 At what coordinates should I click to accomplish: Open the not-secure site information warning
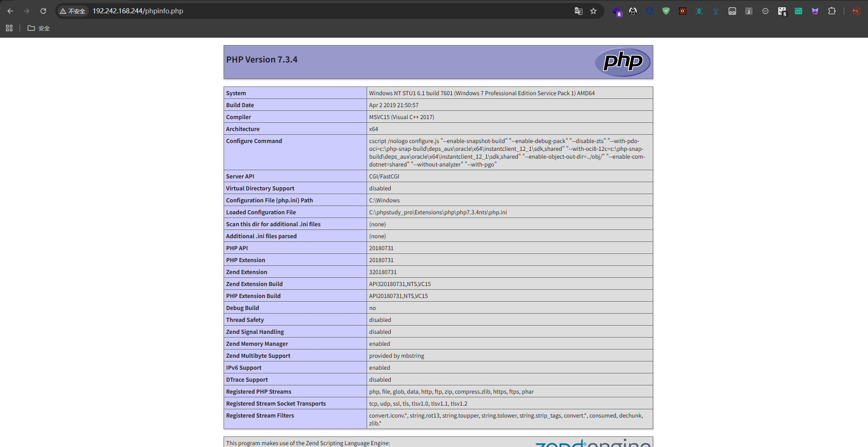[x=73, y=11]
